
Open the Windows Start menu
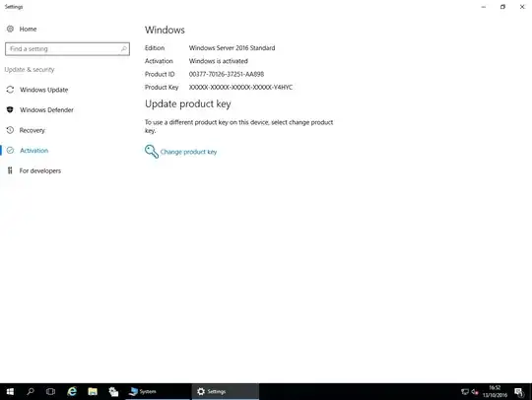10,391
